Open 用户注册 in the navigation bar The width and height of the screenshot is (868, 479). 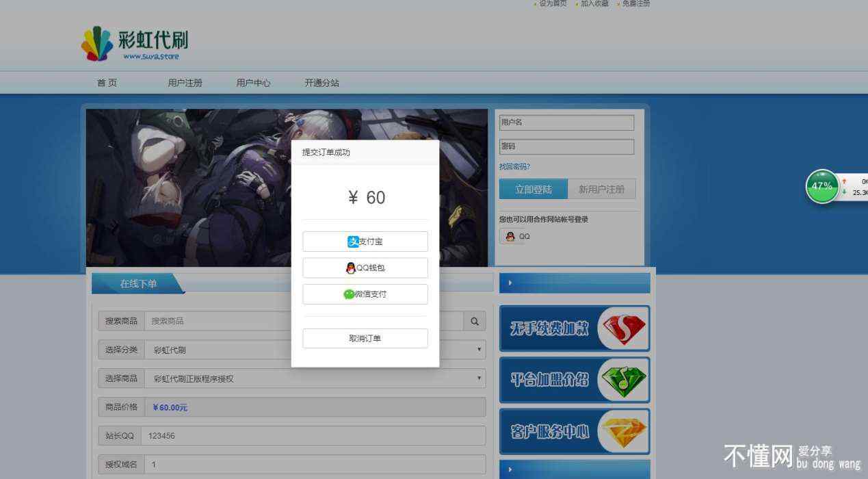click(x=185, y=83)
